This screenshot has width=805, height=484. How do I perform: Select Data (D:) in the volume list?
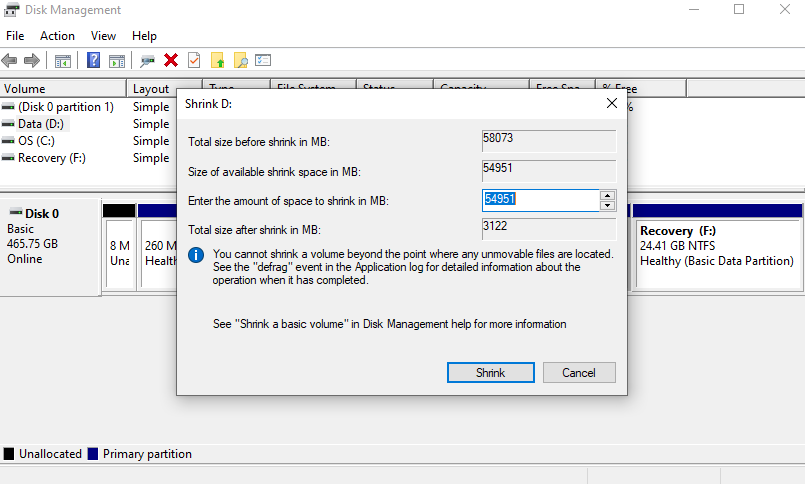click(x=41, y=124)
